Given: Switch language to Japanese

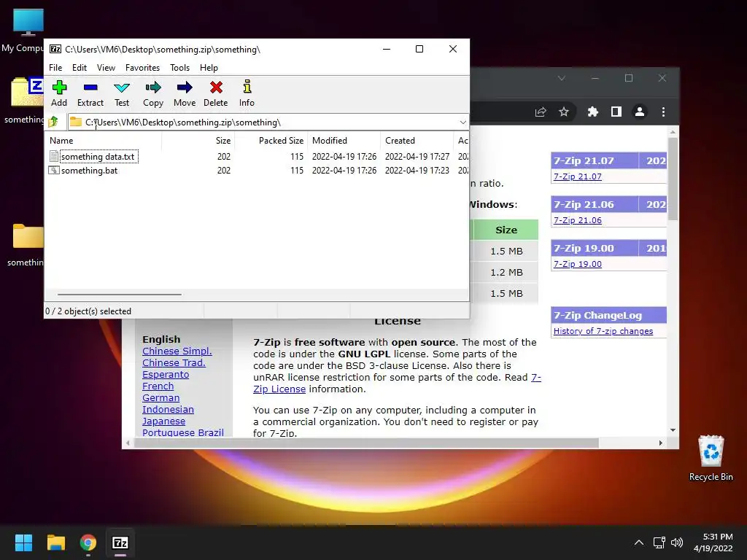Looking at the screenshot, I should [163, 421].
